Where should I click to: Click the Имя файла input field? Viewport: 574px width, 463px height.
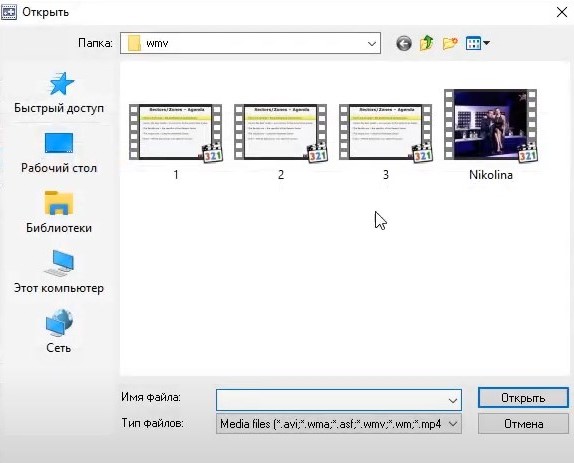(x=339, y=400)
